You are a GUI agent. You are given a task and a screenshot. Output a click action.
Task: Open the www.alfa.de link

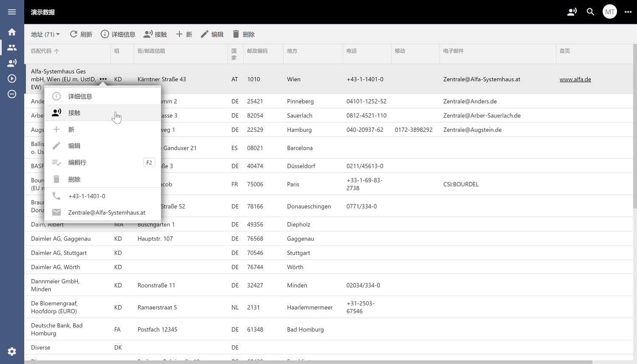coord(575,79)
